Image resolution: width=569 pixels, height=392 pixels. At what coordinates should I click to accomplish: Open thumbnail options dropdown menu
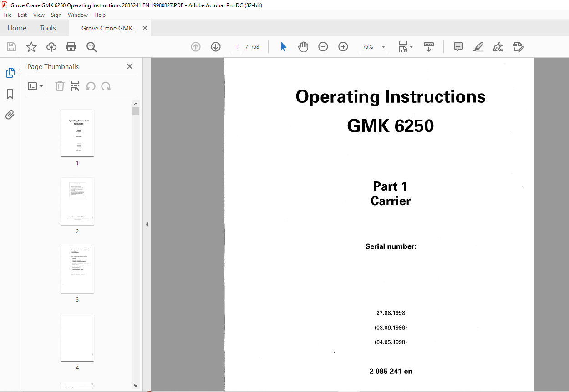[36, 86]
